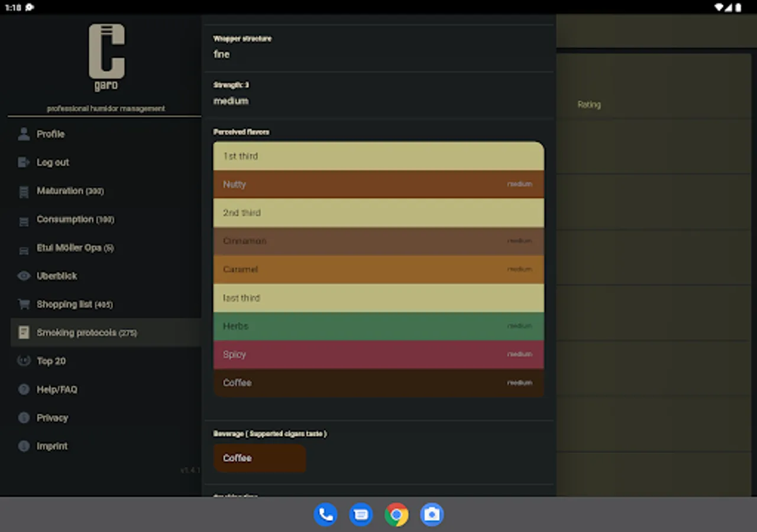Tap the red Spicy flavor row

tap(378, 355)
